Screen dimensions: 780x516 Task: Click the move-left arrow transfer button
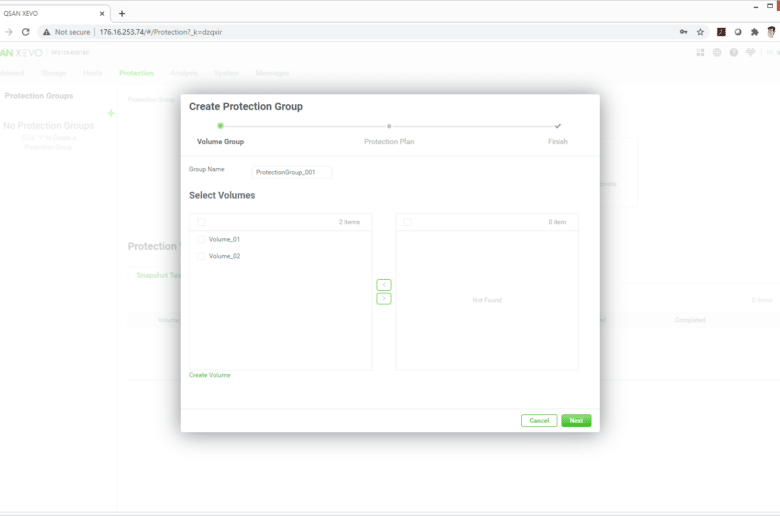coord(384,285)
